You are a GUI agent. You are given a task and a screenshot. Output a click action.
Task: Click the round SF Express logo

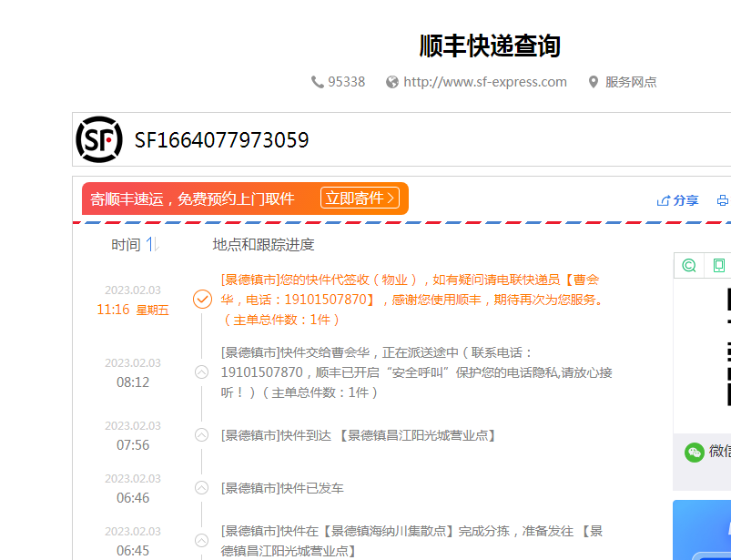(99, 139)
